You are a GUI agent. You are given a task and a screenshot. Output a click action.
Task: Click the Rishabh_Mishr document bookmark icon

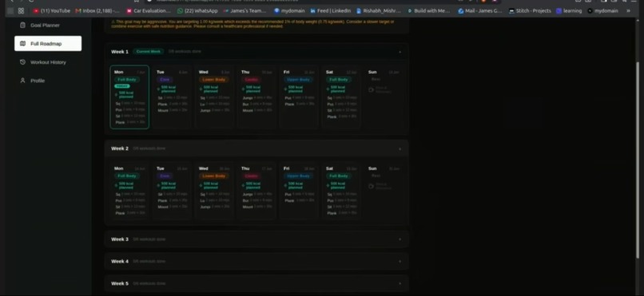click(x=359, y=11)
